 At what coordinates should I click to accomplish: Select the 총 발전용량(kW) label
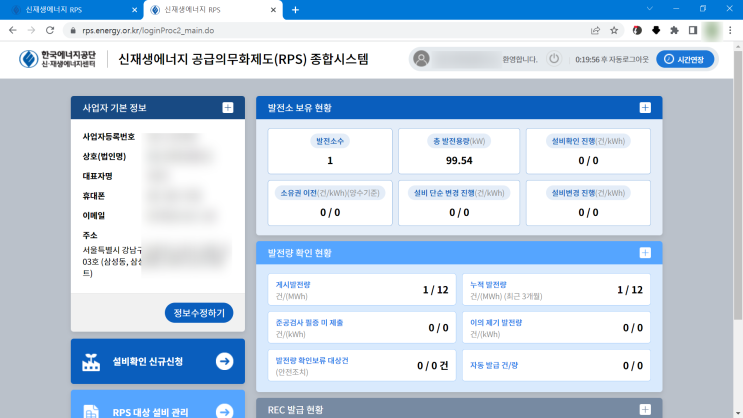(x=459, y=141)
